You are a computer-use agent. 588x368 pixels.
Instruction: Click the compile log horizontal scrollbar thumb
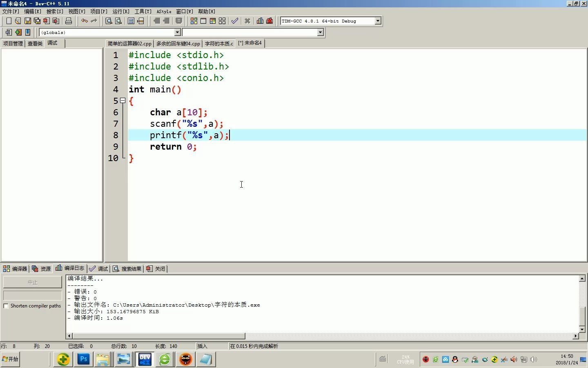click(159, 336)
